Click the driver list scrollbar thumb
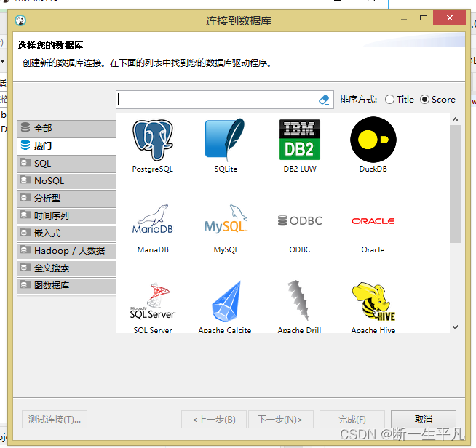Screen dimensions: 476x448 pos(455,184)
